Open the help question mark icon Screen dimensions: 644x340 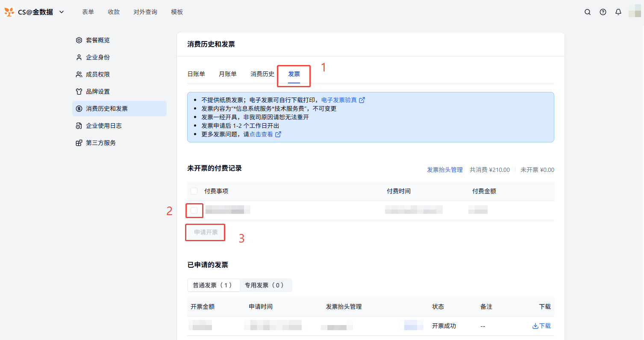point(603,12)
